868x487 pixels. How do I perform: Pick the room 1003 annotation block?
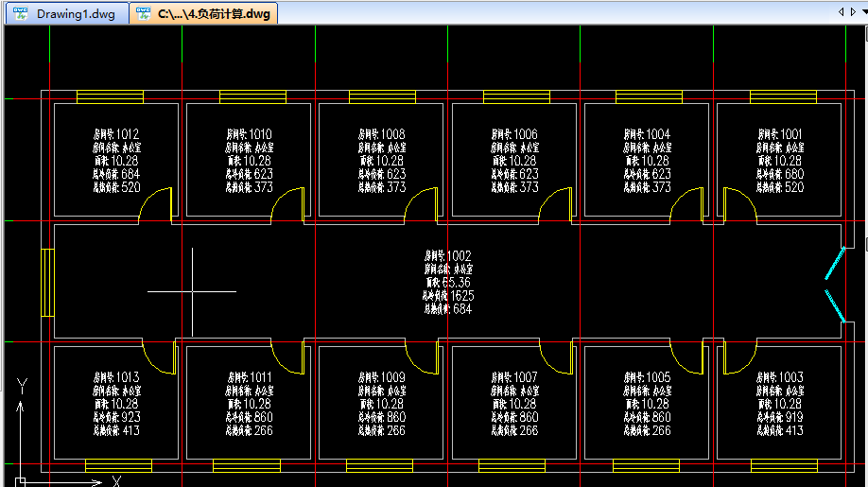pyautogui.click(x=780, y=404)
